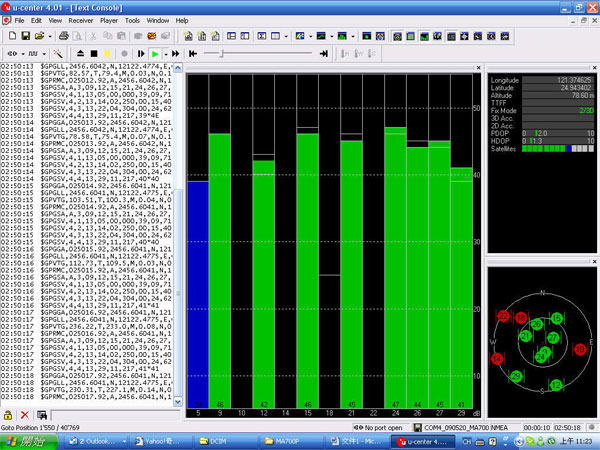The image size is (600, 450).
Task: Switch to the Outlook taskbar button
Action: coord(96,442)
